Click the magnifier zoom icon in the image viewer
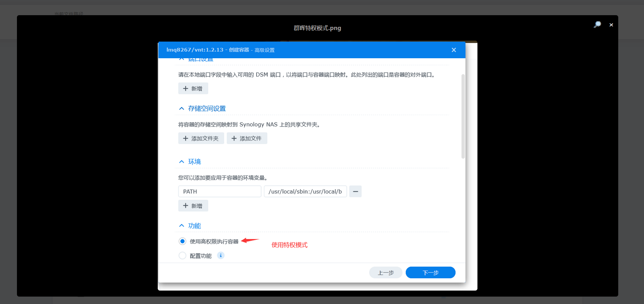Viewport: 644px width, 304px height. 597,25
